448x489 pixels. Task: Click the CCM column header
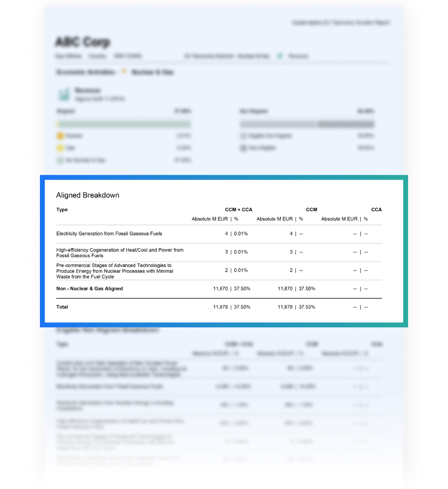311,209
